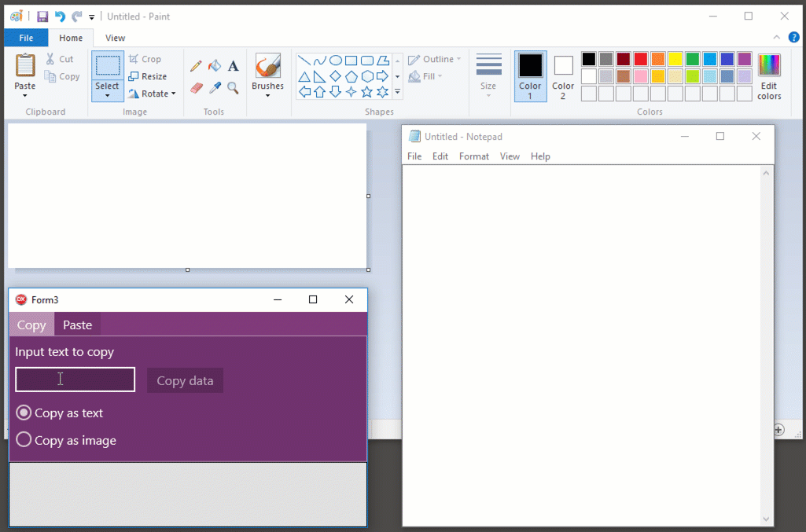Click the Undo arrow in Paint's title bar
This screenshot has height=532, width=806.
[x=60, y=17]
